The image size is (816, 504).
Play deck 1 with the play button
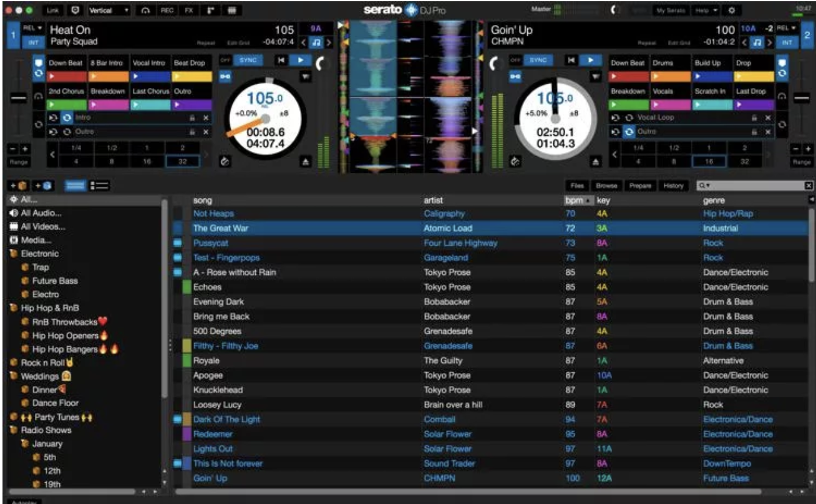(301, 60)
